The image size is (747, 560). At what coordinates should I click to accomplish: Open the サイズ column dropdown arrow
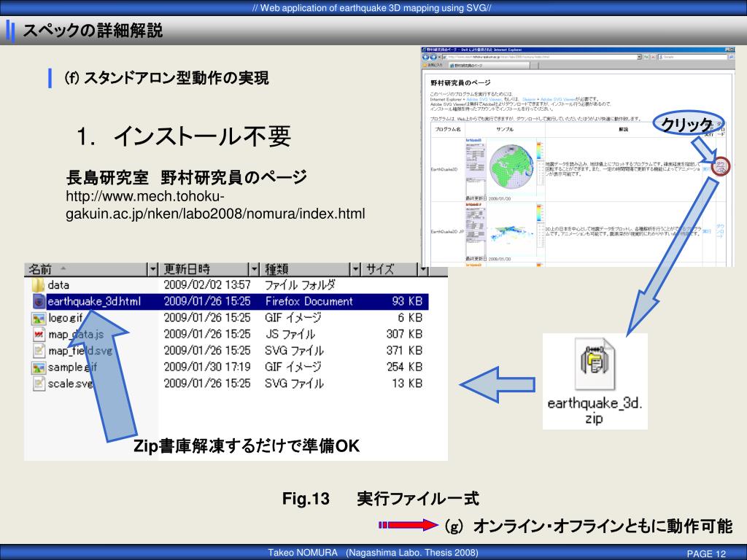(423, 270)
